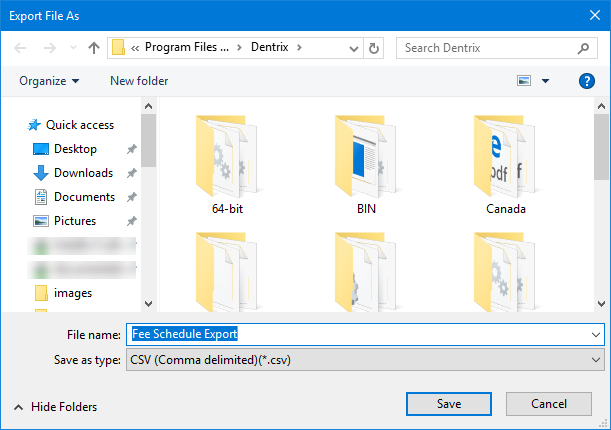Click the Cancel button

point(549,404)
